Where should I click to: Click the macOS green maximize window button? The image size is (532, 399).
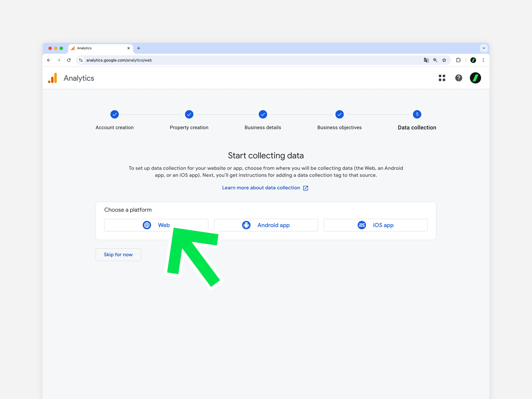[61, 48]
